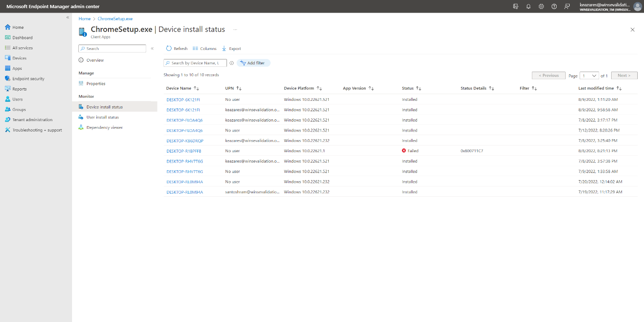Sort table by Device Name column
The height and width of the screenshot is (322, 644).
[x=196, y=88]
